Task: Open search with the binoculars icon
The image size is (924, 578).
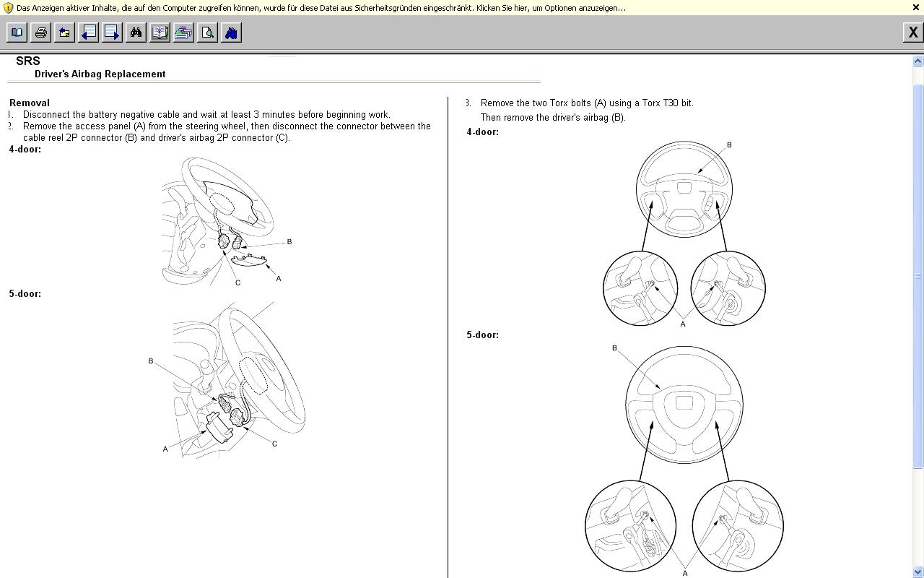Action: pos(136,33)
